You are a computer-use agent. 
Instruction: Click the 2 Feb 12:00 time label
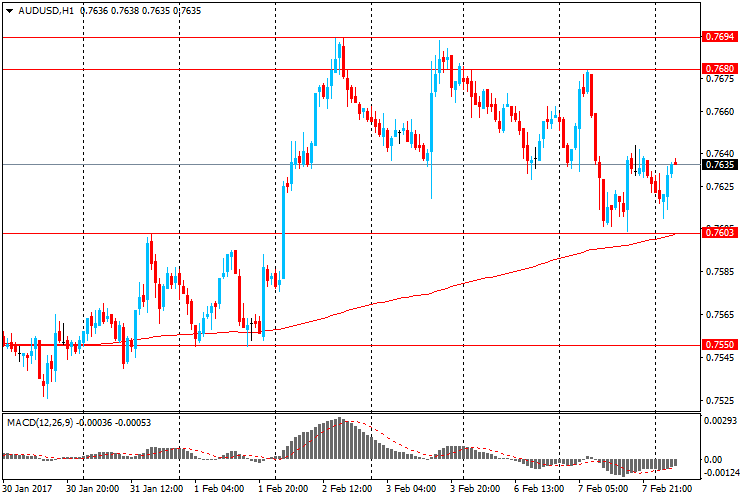click(347, 488)
